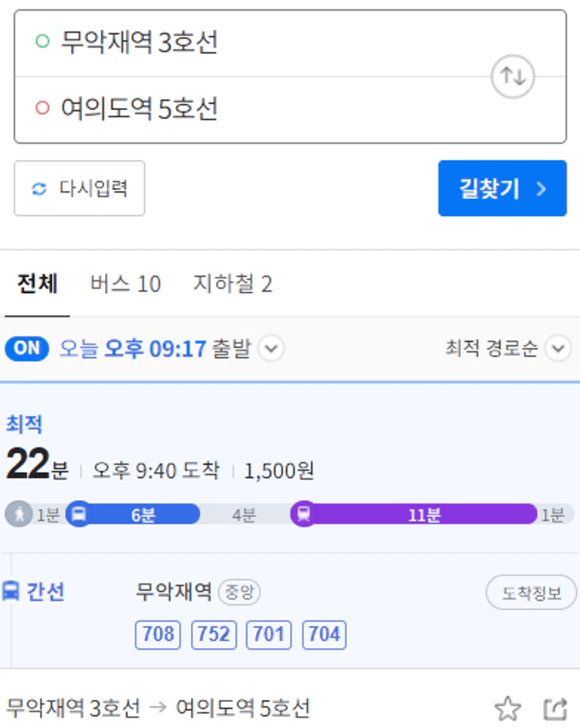This screenshot has height=728, width=580.
Task: Switch to 지하철 2 tab
Action: click(233, 283)
